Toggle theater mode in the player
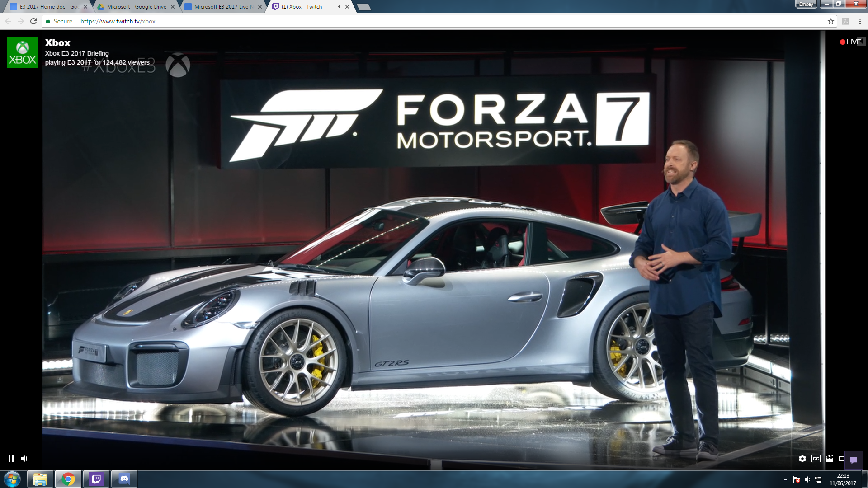 842,459
